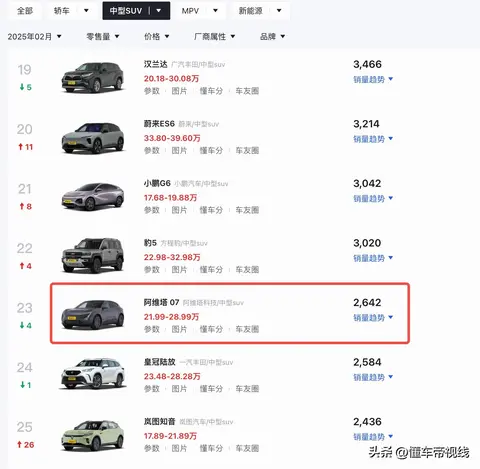Switch to the 新能源 tab
The image size is (480, 469).
point(260,11)
